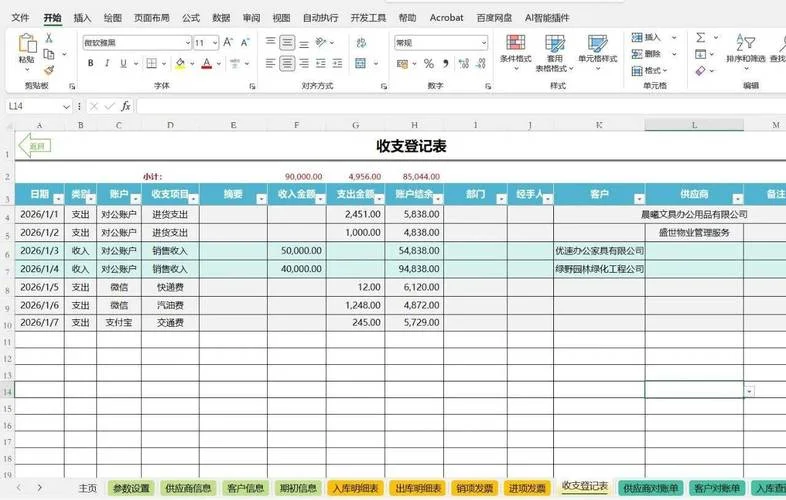This screenshot has height=500, width=786.
Task: Click the Increase Indent icon
Action: (337, 64)
